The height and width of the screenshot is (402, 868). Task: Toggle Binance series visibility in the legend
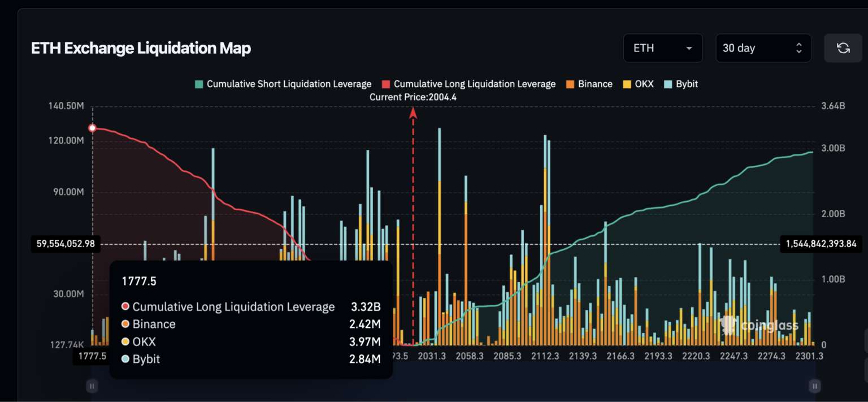coord(589,84)
